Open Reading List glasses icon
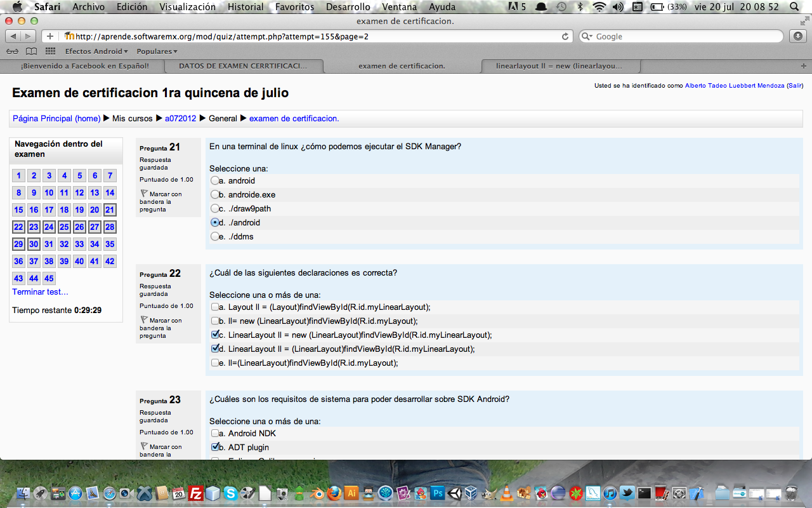The image size is (812, 508). coord(12,51)
